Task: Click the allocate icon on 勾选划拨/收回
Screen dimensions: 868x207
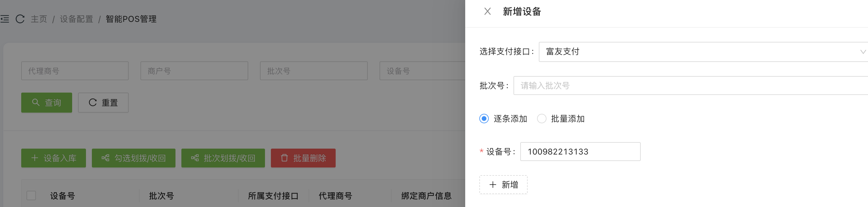Action: point(105,158)
